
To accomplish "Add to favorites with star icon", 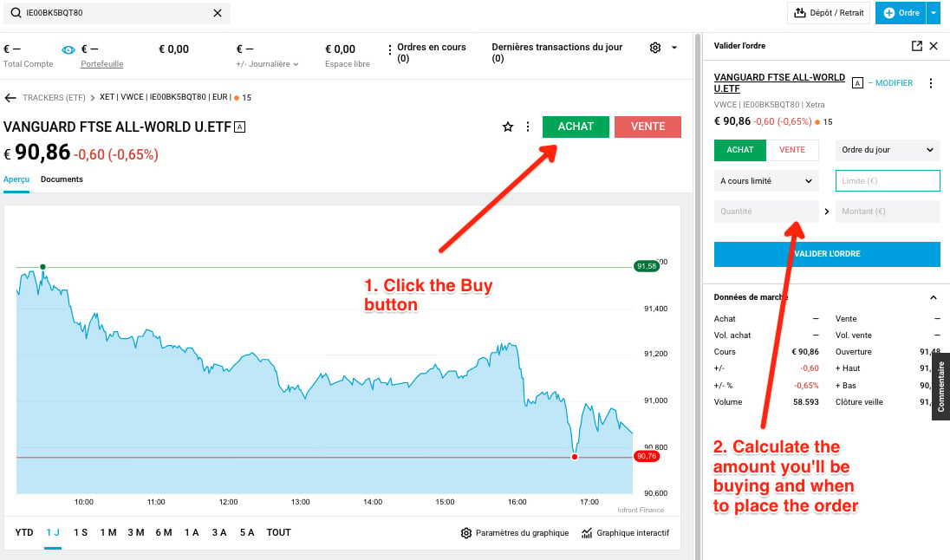I will (508, 127).
